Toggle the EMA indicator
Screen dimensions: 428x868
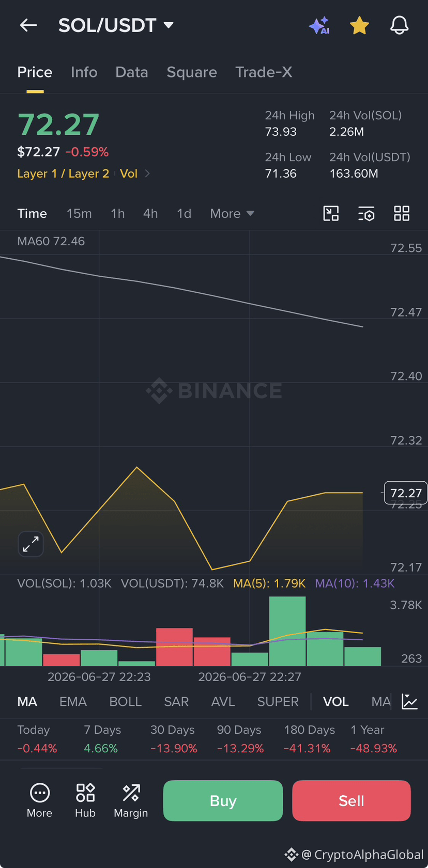pos(73,701)
